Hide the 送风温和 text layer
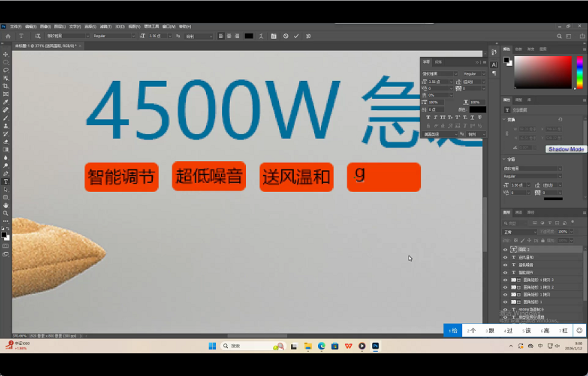The image size is (588, 376). click(505, 257)
